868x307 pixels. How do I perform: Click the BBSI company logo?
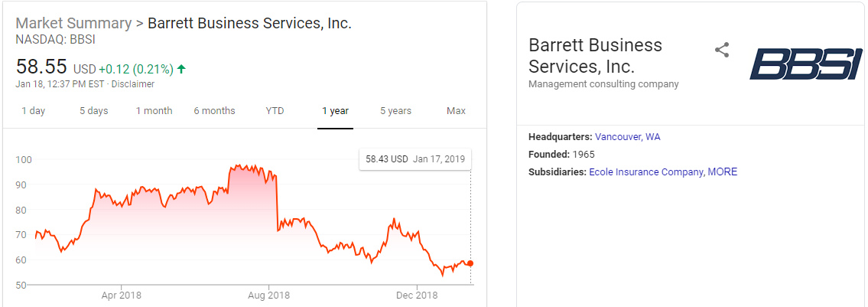(806, 64)
